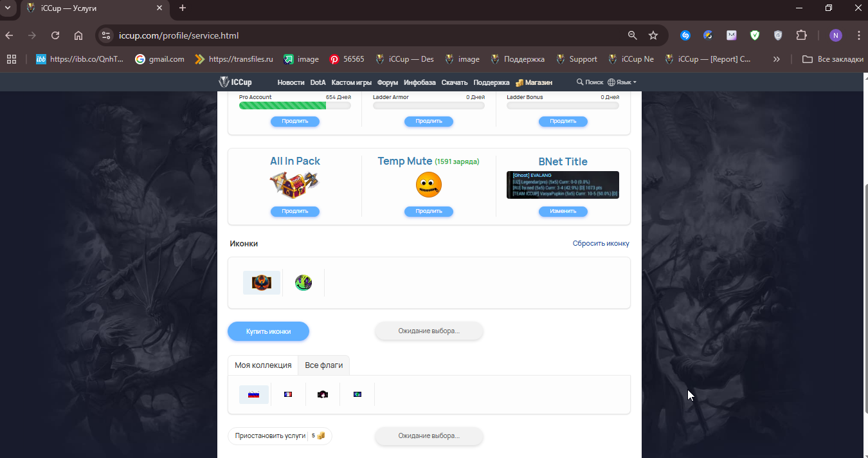The image size is (868, 458).
Task: Open the Shazam extension
Action: pyautogui.click(x=685, y=35)
